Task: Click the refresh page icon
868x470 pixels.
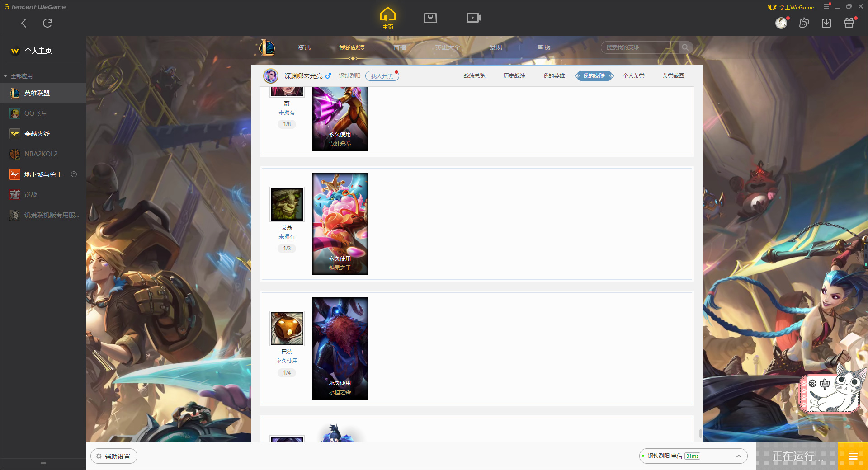Action: point(47,23)
